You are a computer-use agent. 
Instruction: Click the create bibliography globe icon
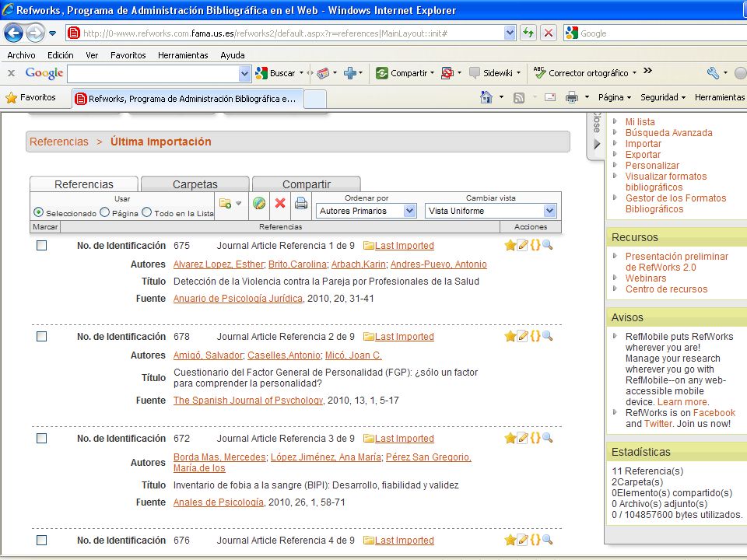pos(259,203)
